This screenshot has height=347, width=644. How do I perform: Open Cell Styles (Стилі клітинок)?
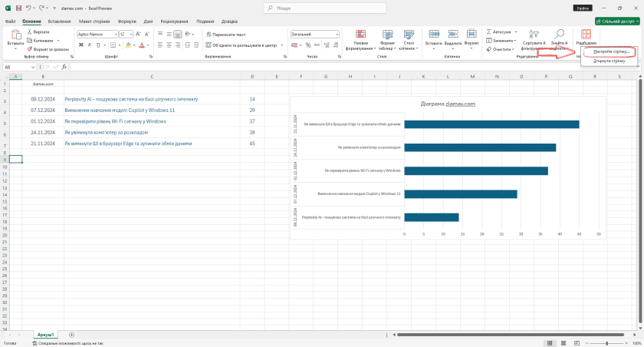[x=409, y=40]
